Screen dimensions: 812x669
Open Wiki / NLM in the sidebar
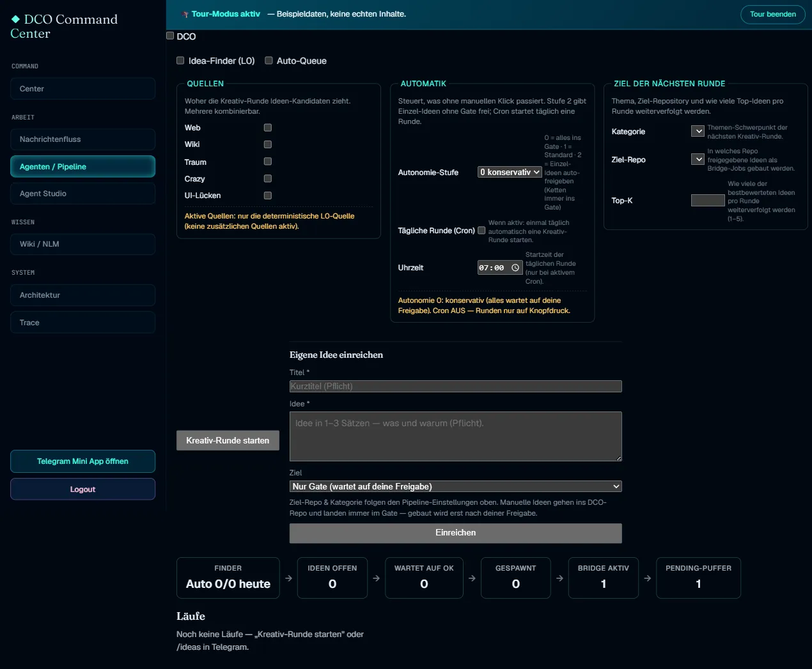(x=82, y=244)
